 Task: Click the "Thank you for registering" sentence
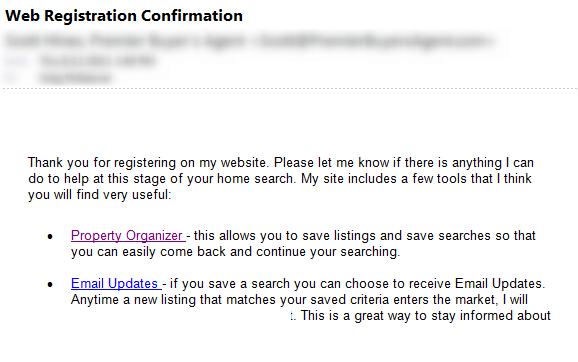tap(147, 163)
